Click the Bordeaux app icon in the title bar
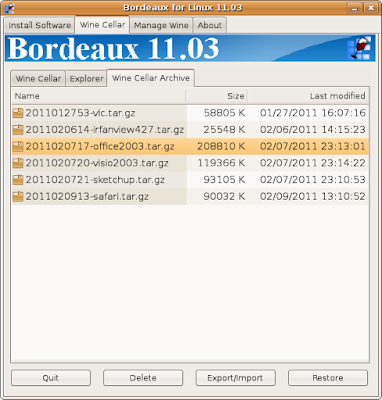Image resolution: width=382 pixels, height=400 pixels. 9,8
